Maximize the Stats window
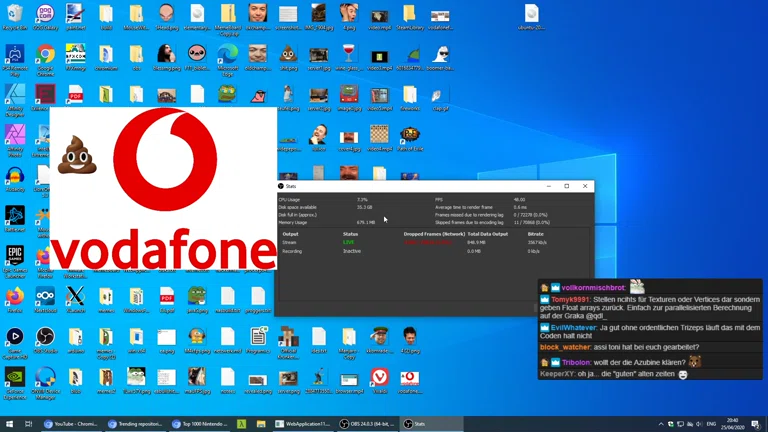Image resolution: width=768 pixels, height=432 pixels. pyautogui.click(x=567, y=186)
